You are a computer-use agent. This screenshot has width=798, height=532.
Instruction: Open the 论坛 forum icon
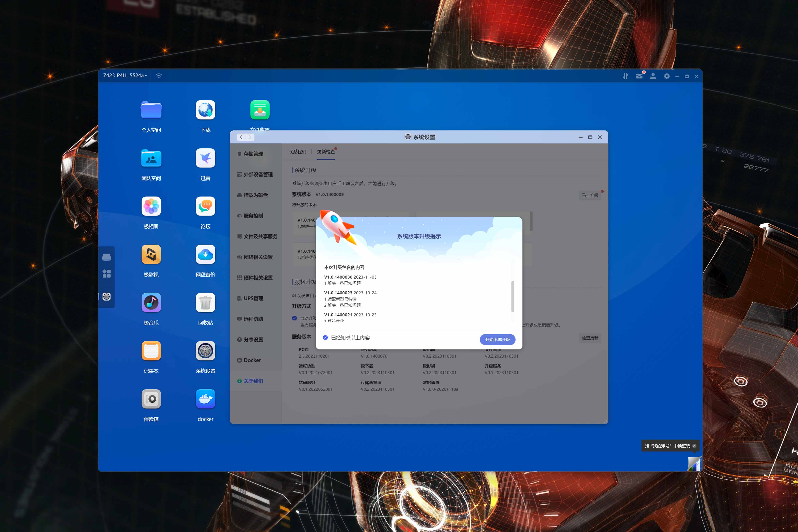tap(205, 206)
